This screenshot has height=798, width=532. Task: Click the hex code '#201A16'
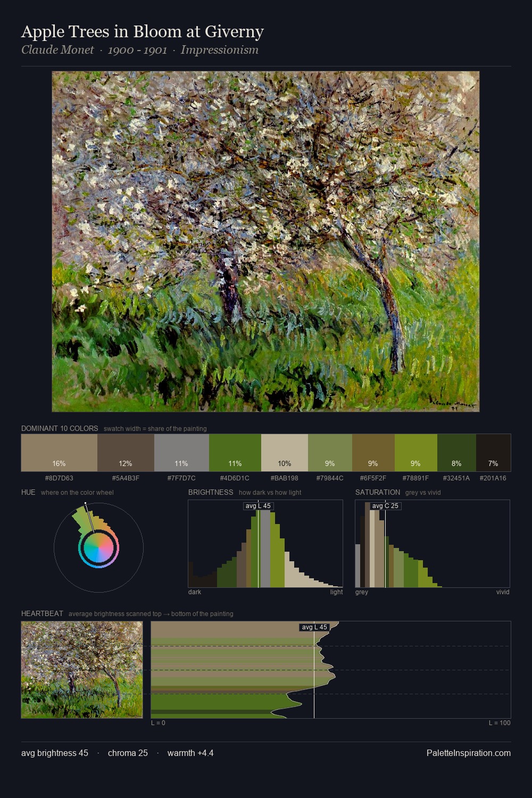point(493,478)
